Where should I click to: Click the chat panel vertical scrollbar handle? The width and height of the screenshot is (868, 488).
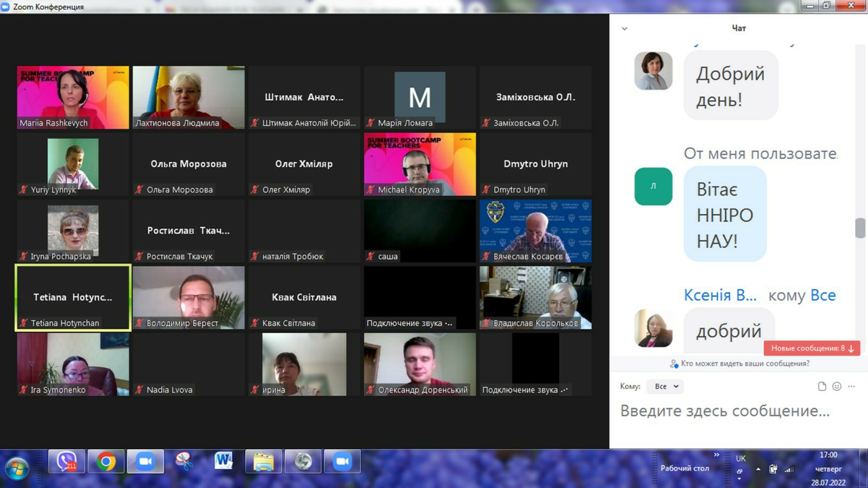860,228
